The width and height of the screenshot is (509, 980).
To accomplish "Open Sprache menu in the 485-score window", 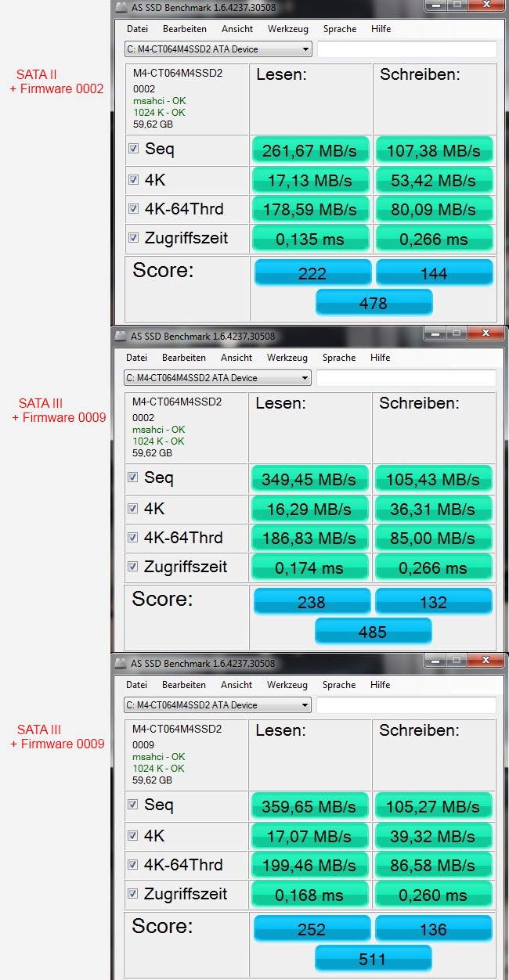I will tap(339, 358).
